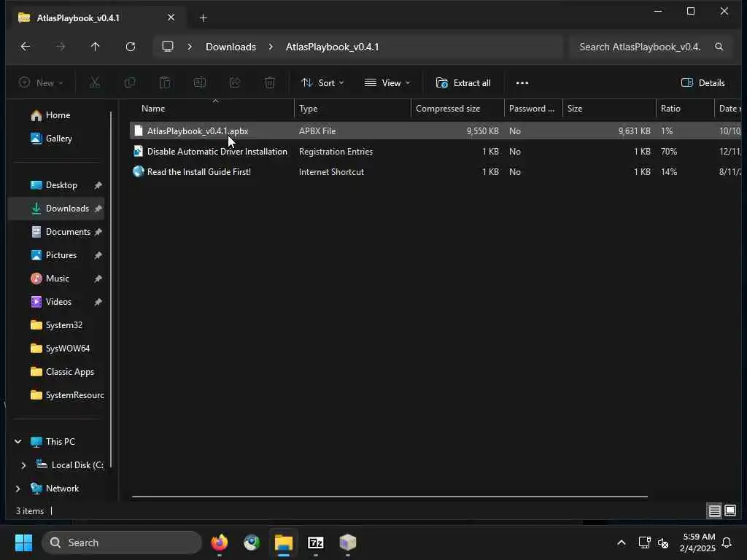Click the taskbar Search box
The image size is (747, 560).
pyautogui.click(x=122, y=542)
